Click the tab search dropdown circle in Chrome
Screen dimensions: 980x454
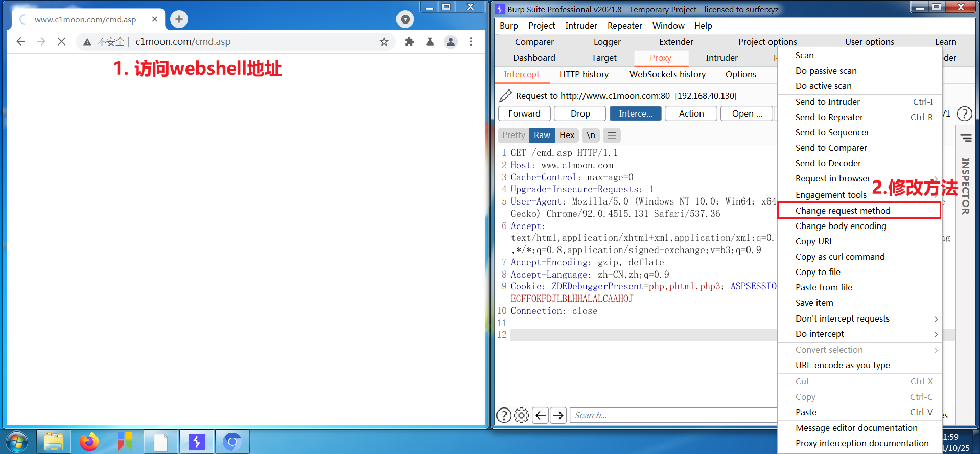[x=405, y=19]
